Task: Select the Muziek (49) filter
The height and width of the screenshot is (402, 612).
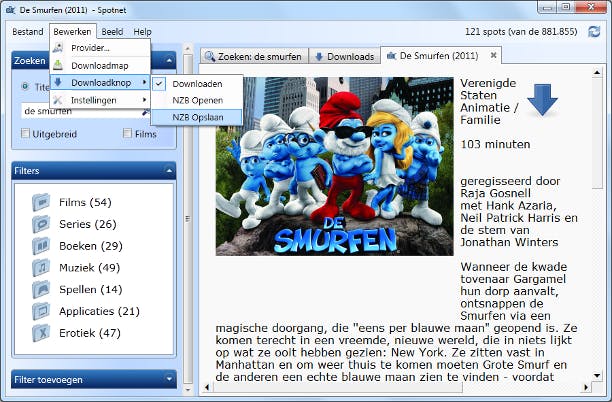Action: point(89,268)
